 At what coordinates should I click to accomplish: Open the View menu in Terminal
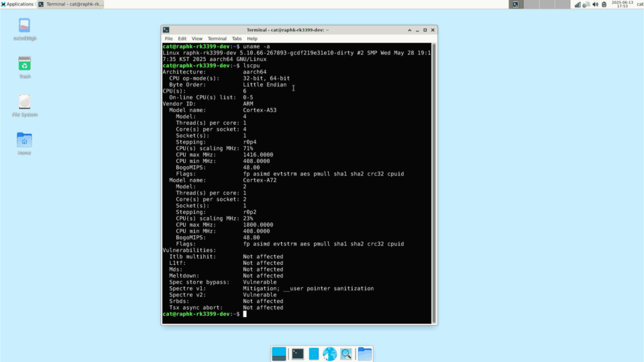(197, 39)
